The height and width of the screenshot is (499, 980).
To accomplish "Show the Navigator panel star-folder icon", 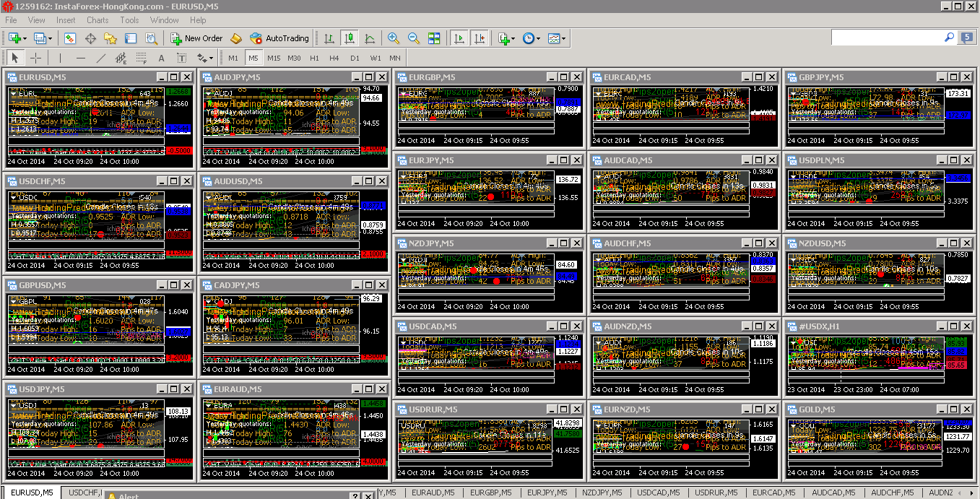I will pyautogui.click(x=110, y=38).
